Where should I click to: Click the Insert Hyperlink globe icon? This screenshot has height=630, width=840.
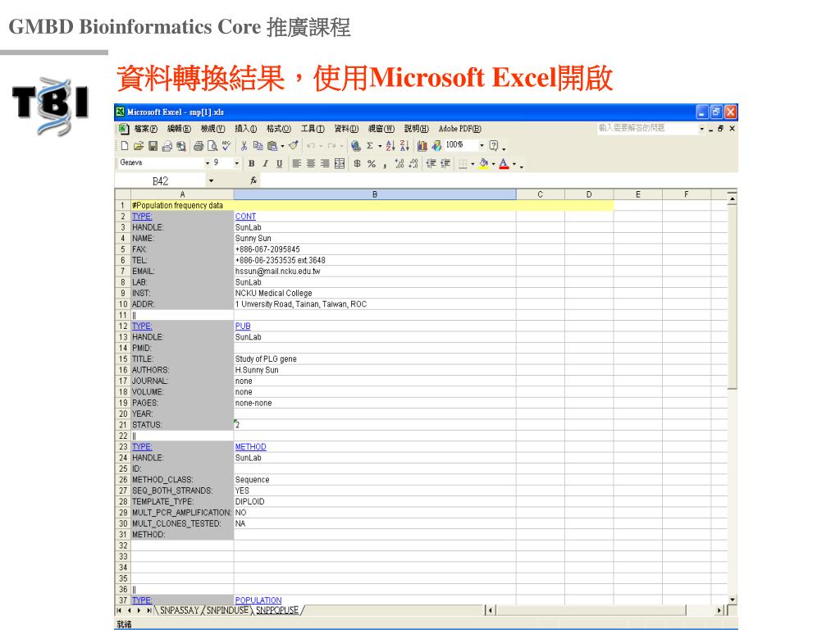click(356, 146)
